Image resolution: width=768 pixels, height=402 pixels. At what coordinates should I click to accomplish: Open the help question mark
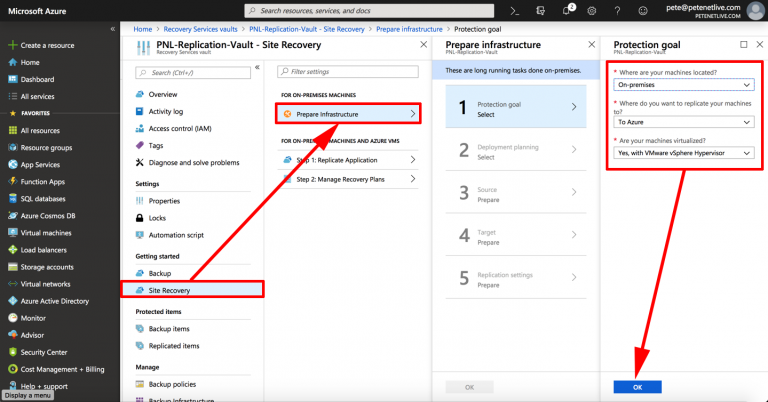[617, 10]
